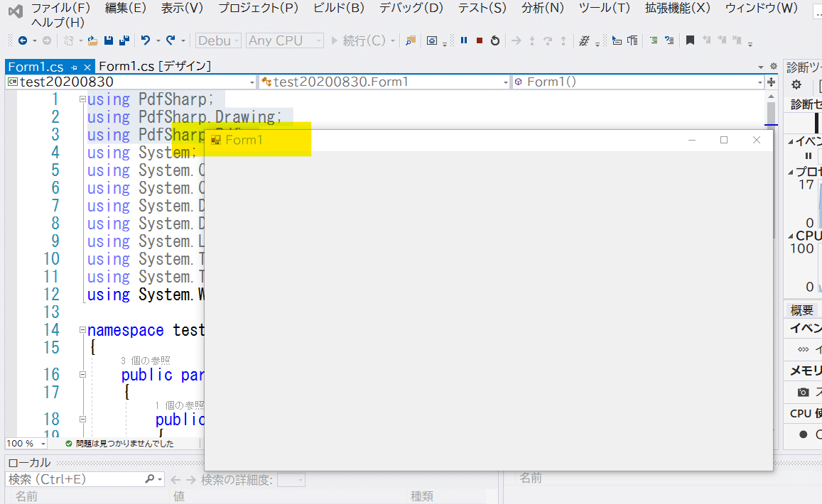
Task: Restart the debug session icon
Action: click(x=494, y=40)
